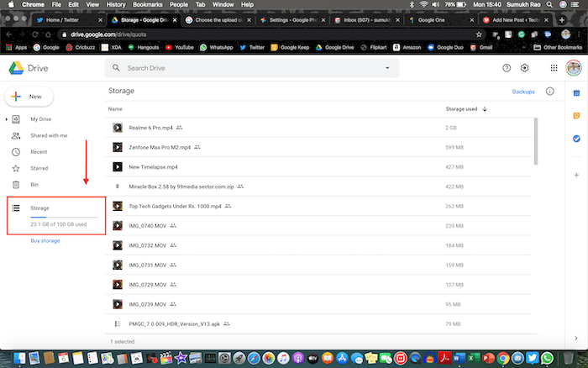Select PMGC_7.0.009_HDR_Version_V13.apk file
The image size is (588, 368).
click(318, 323)
